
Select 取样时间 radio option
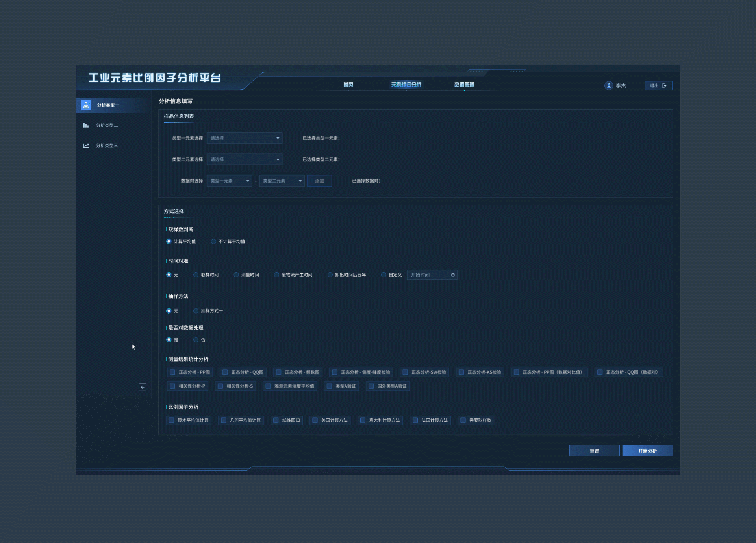coord(196,275)
